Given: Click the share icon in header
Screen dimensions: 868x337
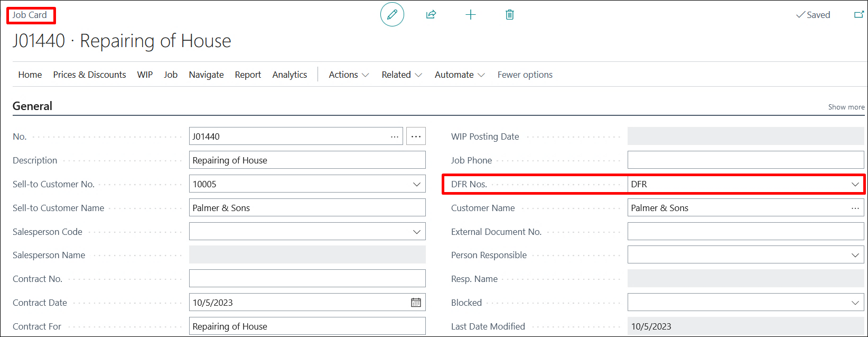Looking at the screenshot, I should [431, 15].
